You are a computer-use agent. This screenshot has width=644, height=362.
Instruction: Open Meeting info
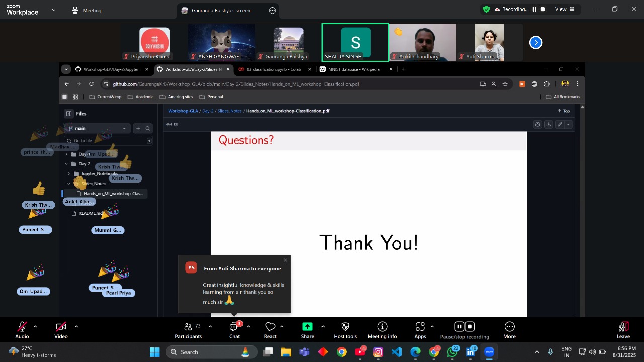(382, 330)
